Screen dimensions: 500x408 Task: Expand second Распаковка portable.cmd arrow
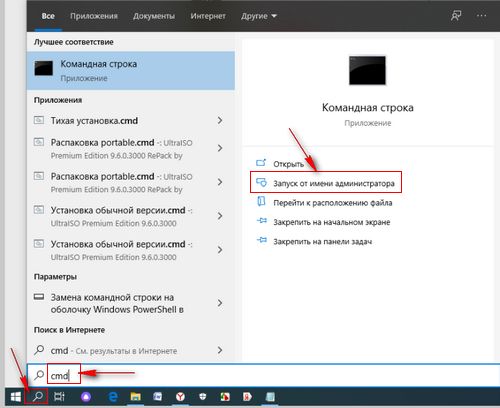(220, 182)
